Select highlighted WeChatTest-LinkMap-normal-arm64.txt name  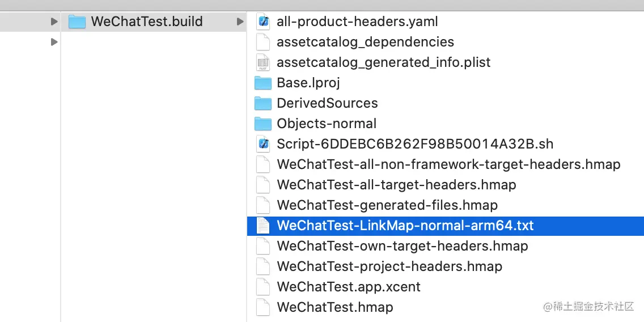point(405,226)
